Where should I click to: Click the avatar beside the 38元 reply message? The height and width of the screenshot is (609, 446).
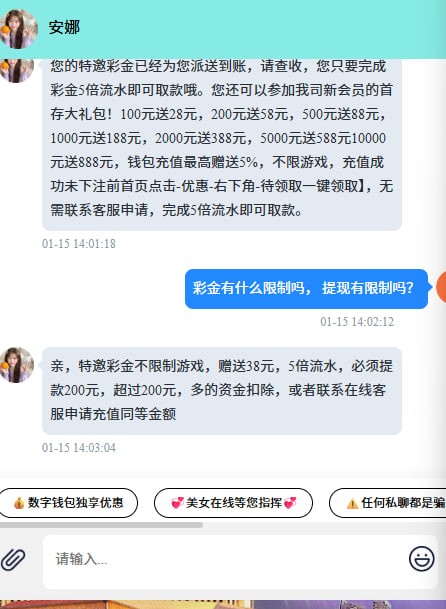[16, 365]
